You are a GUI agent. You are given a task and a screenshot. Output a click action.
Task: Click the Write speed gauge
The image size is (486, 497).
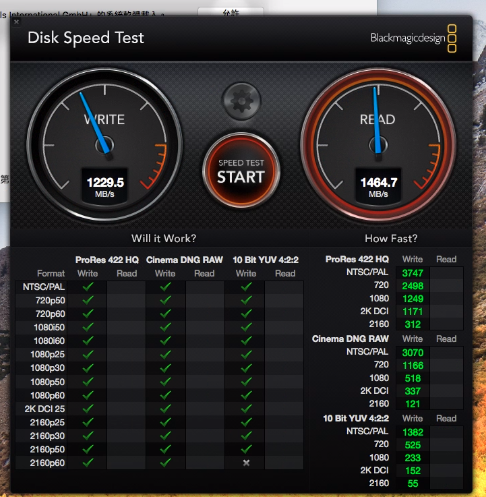(105, 145)
